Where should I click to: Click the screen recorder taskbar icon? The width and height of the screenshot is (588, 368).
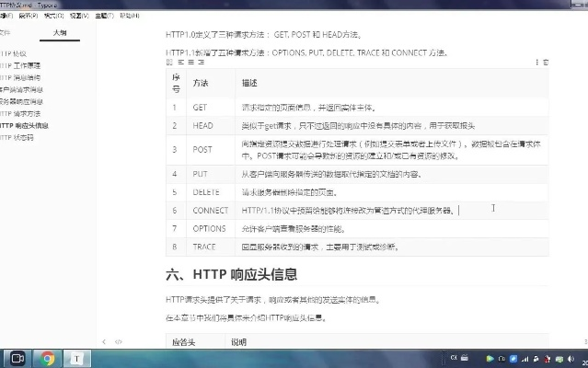tap(17, 358)
